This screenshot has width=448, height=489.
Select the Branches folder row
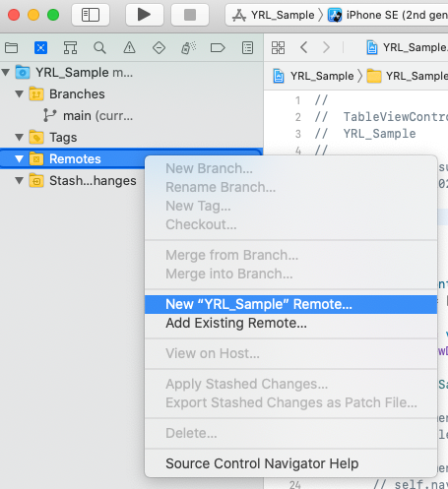tap(131, 94)
